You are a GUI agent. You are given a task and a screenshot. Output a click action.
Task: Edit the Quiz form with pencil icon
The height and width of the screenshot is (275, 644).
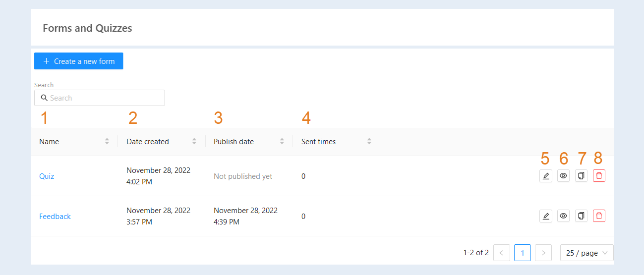545,176
